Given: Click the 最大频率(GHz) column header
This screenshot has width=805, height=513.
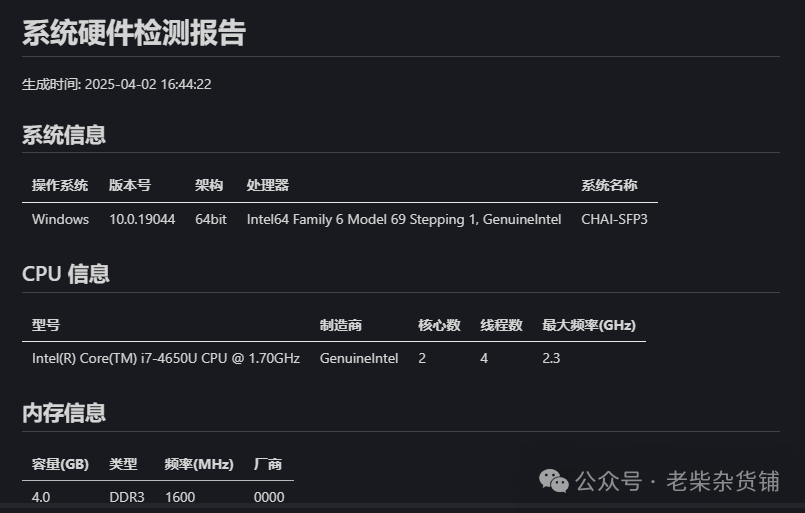Looking at the screenshot, I should pos(589,325).
